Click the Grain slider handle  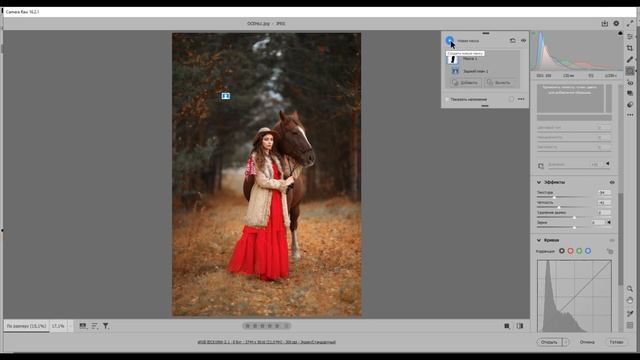(574, 227)
